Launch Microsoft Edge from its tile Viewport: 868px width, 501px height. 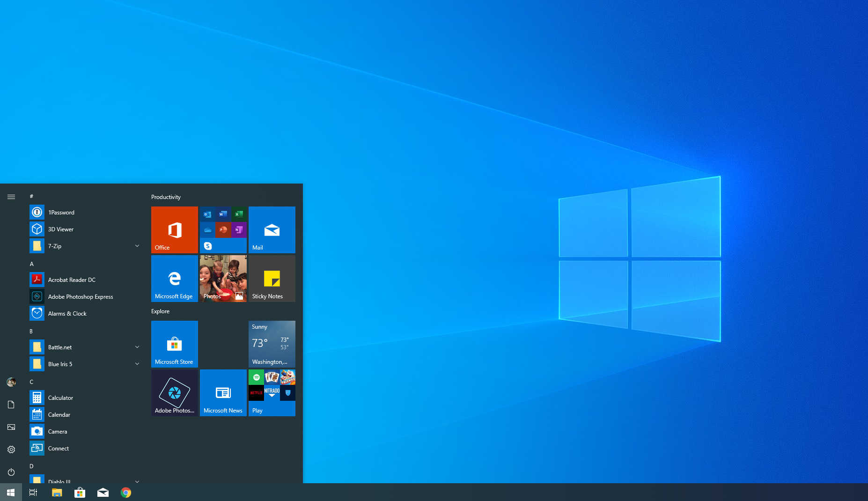point(174,279)
